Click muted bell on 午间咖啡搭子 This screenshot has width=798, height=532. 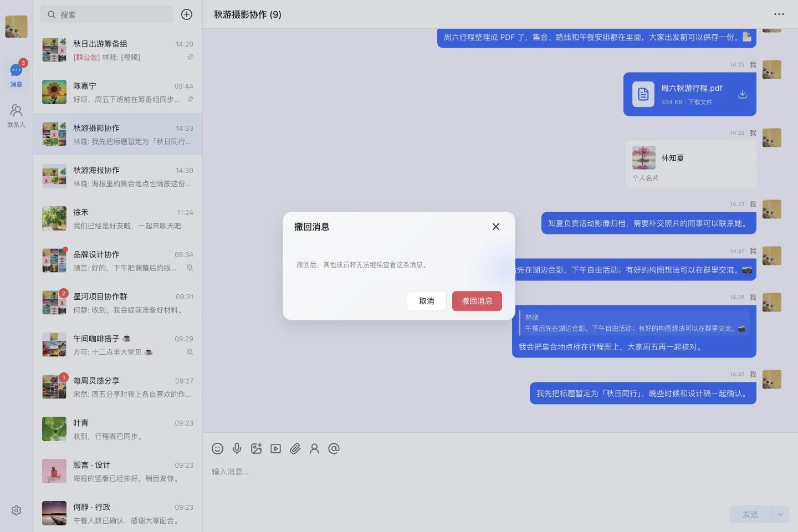click(x=190, y=352)
